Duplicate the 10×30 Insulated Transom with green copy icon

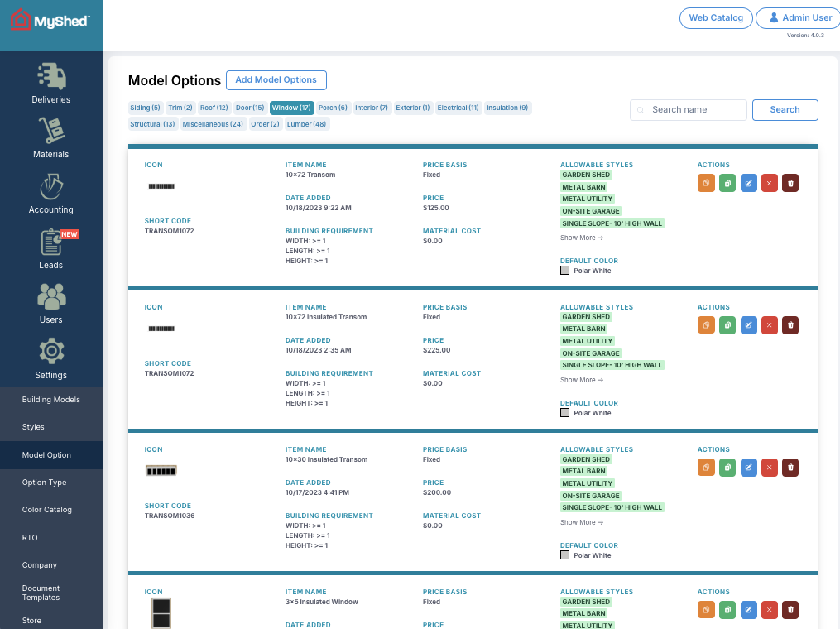click(x=727, y=468)
